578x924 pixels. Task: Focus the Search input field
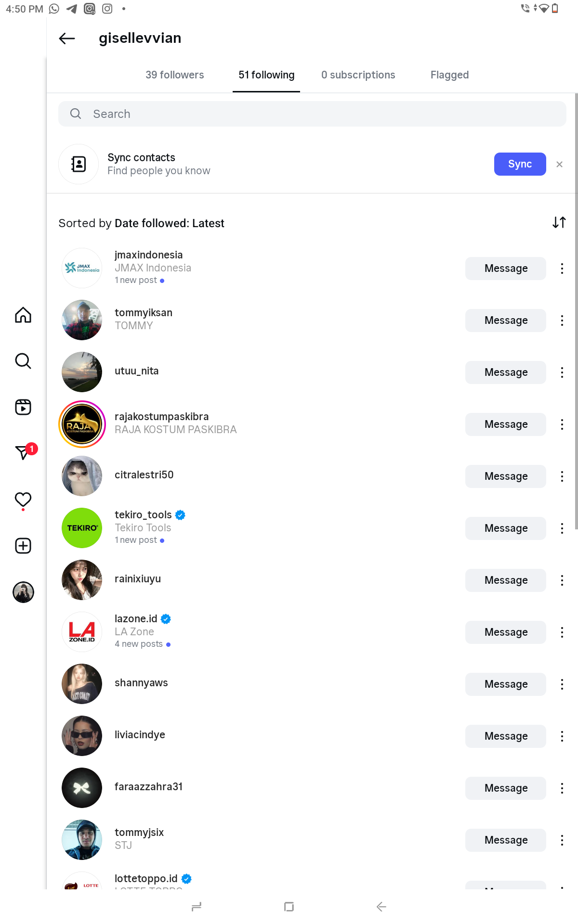coord(312,114)
